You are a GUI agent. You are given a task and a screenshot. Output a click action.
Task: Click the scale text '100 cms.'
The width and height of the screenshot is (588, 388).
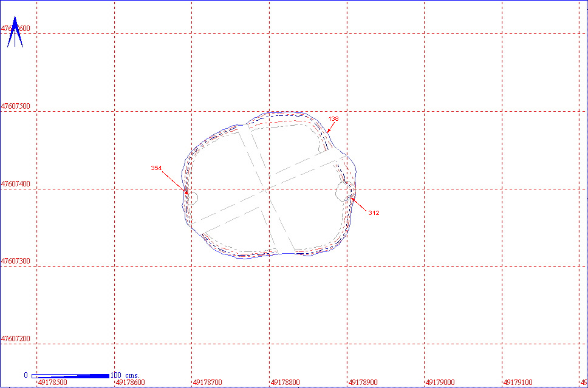coord(125,375)
